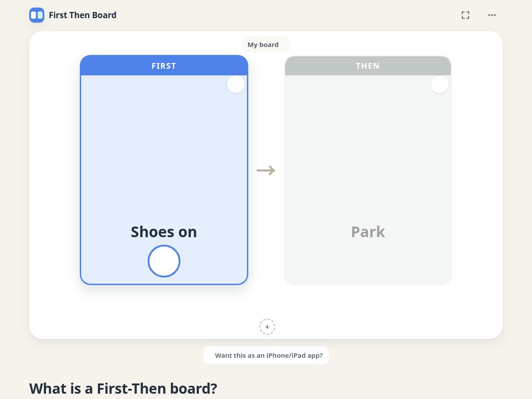Click the round button on the FIRST card corner
Viewport: 532px width, 399px height.
tap(236, 84)
